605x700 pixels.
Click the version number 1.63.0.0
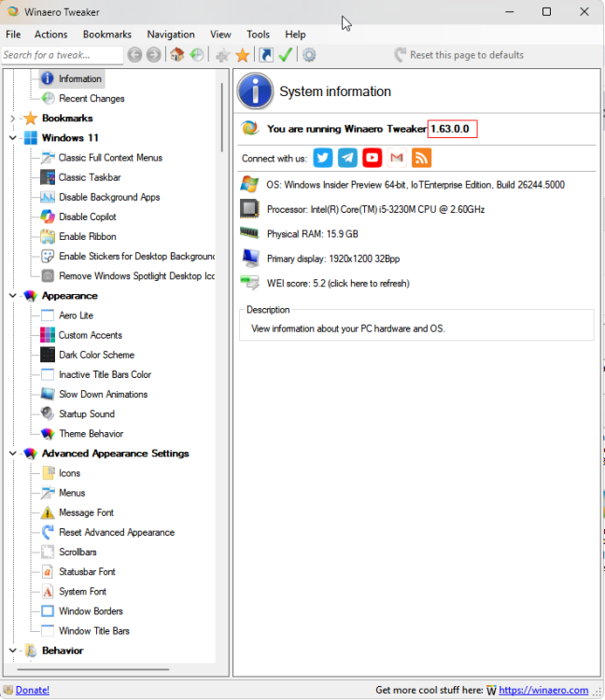coord(450,129)
